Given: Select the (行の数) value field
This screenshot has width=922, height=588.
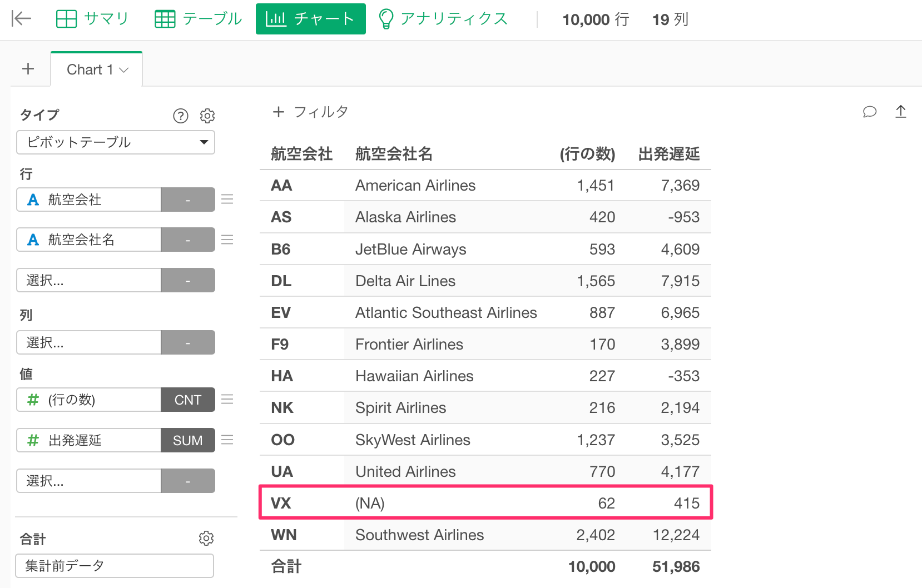Looking at the screenshot, I should tap(89, 400).
